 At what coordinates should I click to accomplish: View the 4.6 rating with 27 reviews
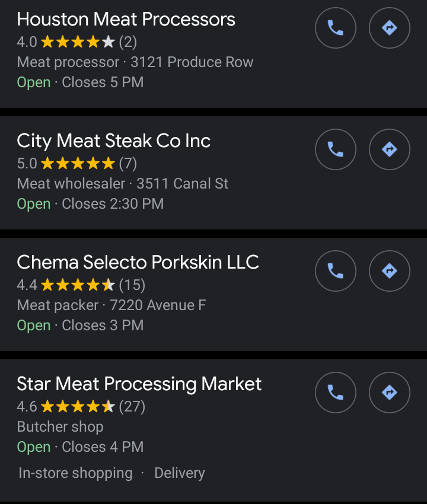point(81,407)
